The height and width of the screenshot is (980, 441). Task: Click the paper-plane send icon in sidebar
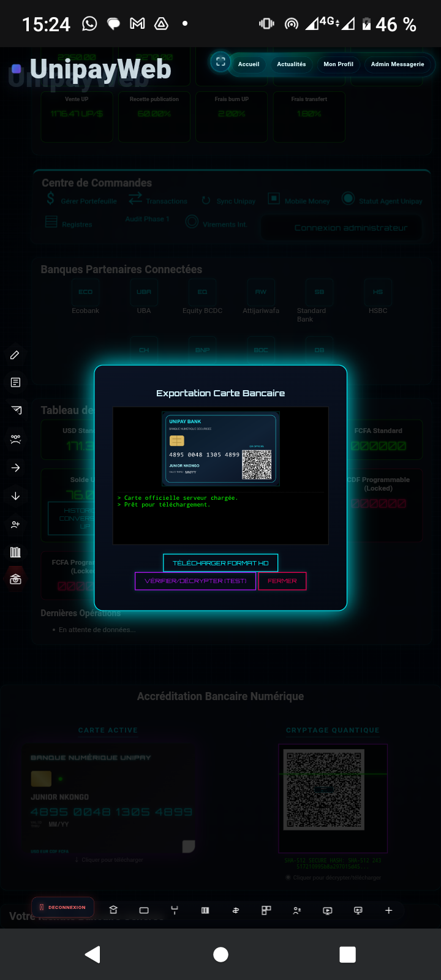[15, 410]
